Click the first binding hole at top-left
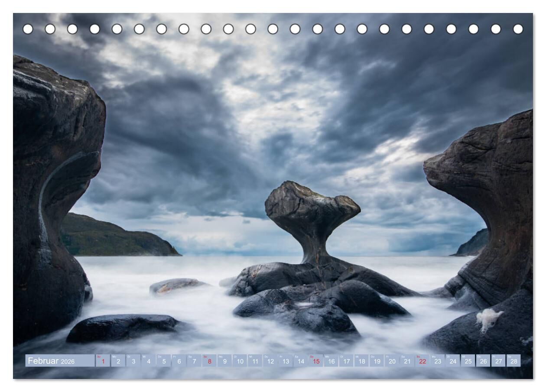The width and height of the screenshot is (546, 392). [28, 29]
